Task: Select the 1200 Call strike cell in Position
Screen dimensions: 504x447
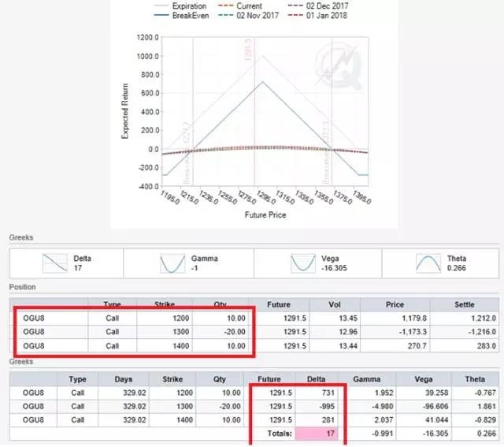Action: (x=165, y=318)
